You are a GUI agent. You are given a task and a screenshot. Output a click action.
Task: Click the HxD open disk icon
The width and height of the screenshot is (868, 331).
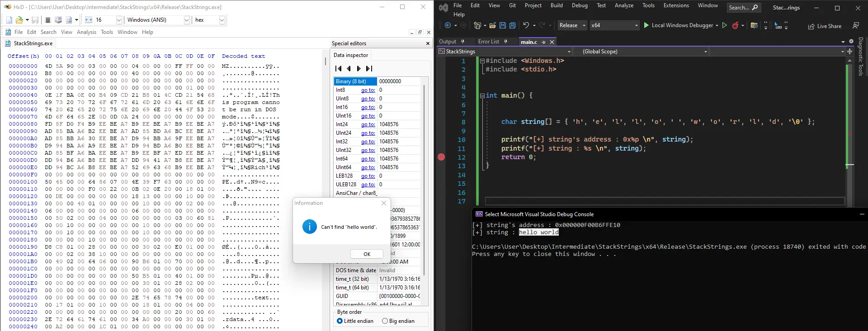pos(58,20)
